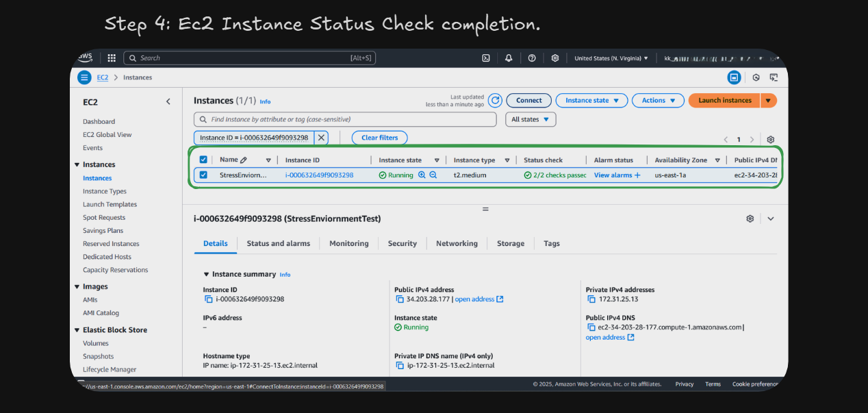The height and width of the screenshot is (413, 868).
Task: Focus the Find Instance by attribute field
Action: (x=345, y=119)
